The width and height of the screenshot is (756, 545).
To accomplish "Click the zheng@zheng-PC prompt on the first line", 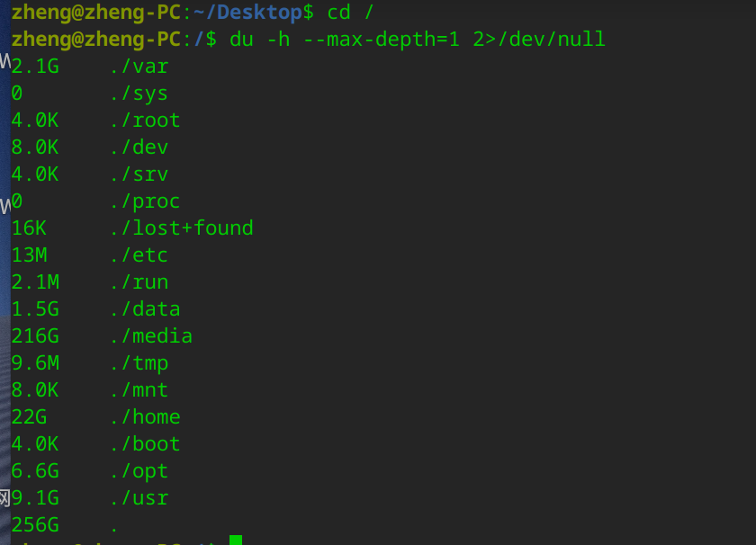I will pos(96,12).
